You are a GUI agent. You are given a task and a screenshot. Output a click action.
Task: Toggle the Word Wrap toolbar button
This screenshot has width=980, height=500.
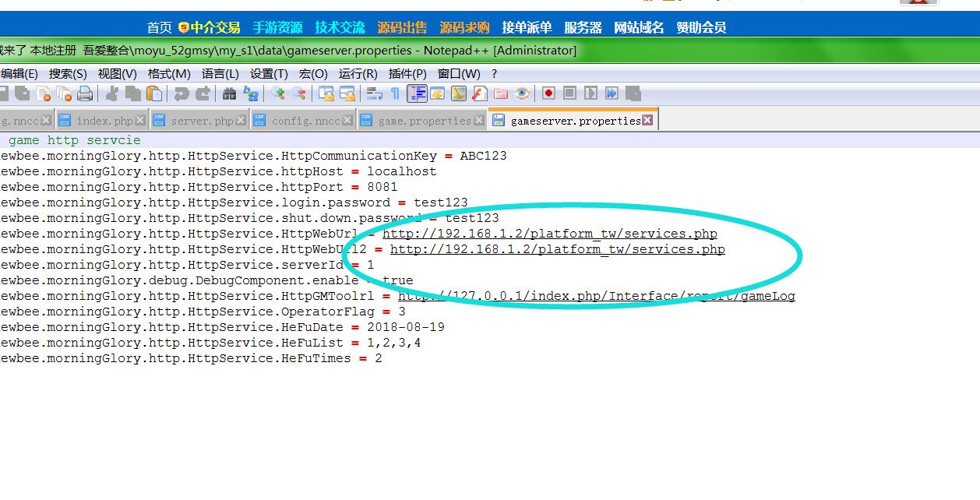click(x=375, y=93)
